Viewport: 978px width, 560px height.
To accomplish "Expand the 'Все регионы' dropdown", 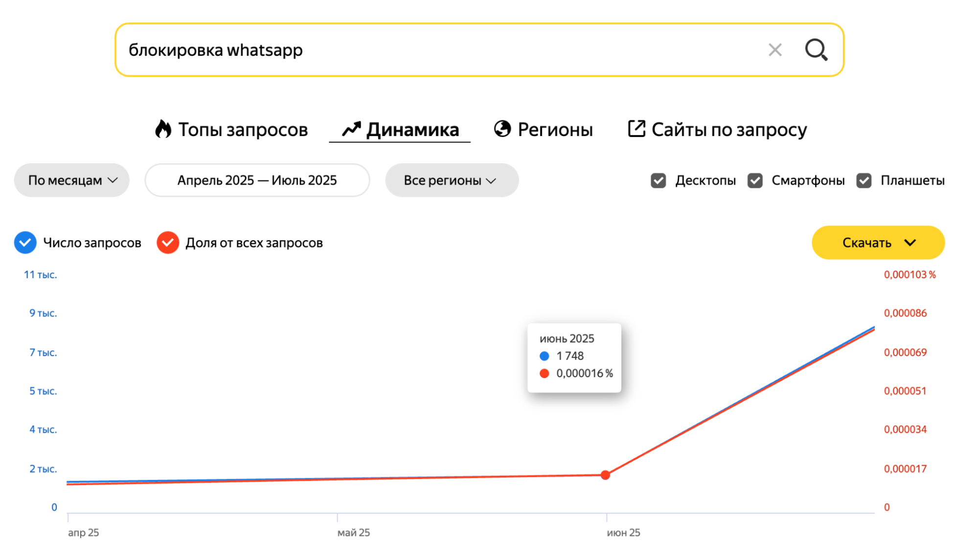I will (x=452, y=180).
